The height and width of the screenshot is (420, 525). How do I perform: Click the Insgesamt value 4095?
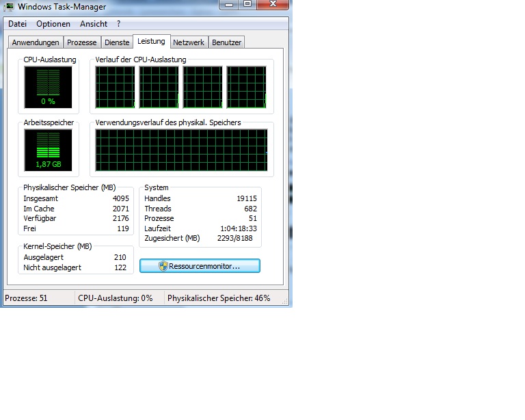tap(120, 198)
